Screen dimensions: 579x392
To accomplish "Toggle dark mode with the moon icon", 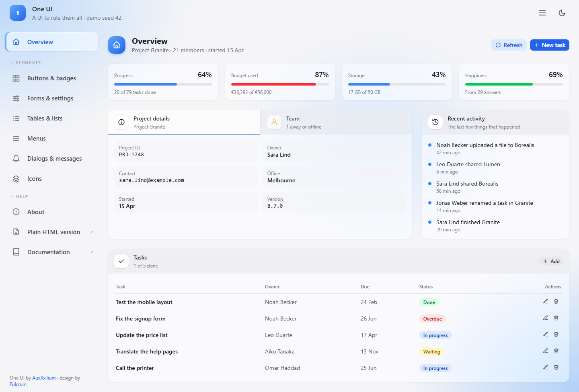I will tap(562, 13).
